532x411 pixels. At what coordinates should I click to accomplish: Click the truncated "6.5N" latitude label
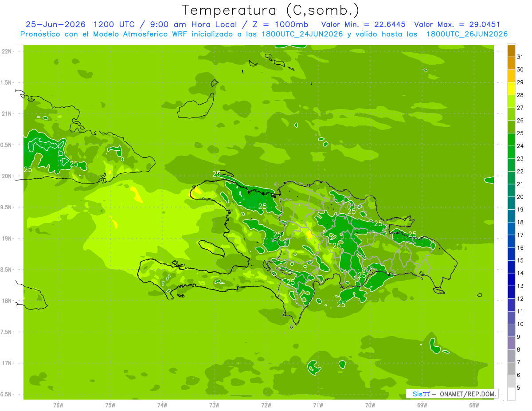pos(6,394)
